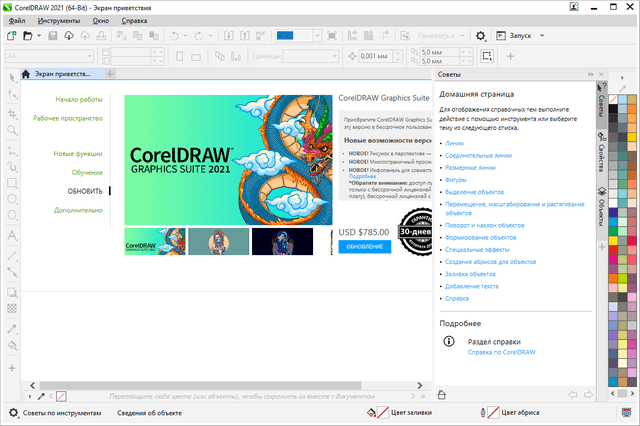Click the Save icon in toolbar
This screenshot has width=640, height=426.
tap(51, 36)
